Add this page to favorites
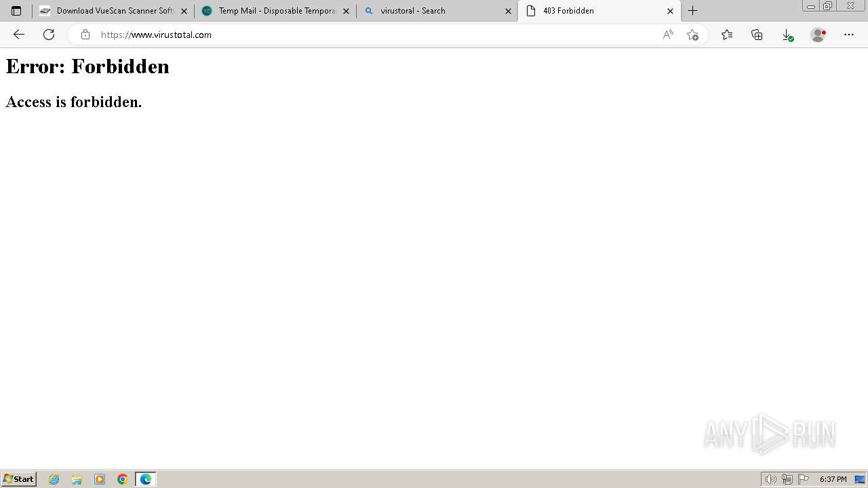This screenshot has width=868, height=488. point(692,35)
